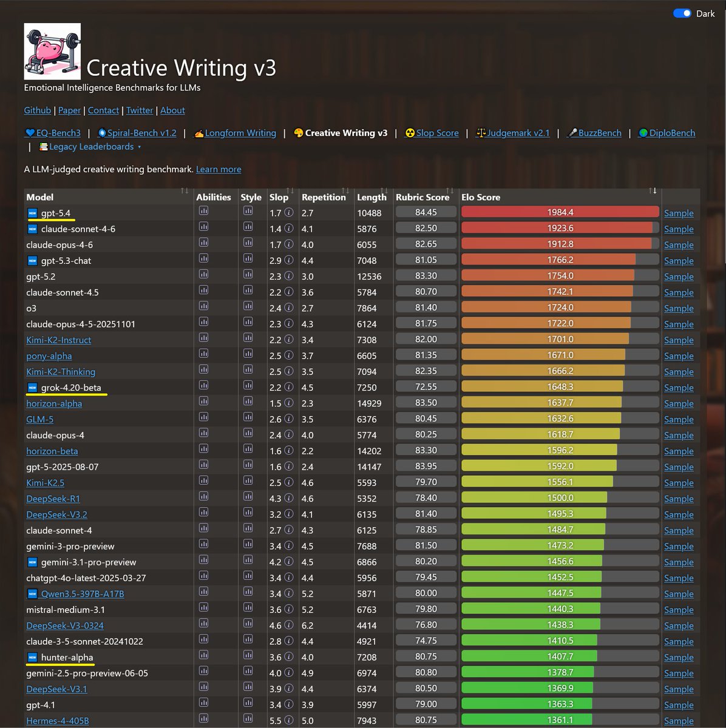The width and height of the screenshot is (726, 728).
Task: Open Style chart icon for DeepSeek-R1
Action: [248, 496]
